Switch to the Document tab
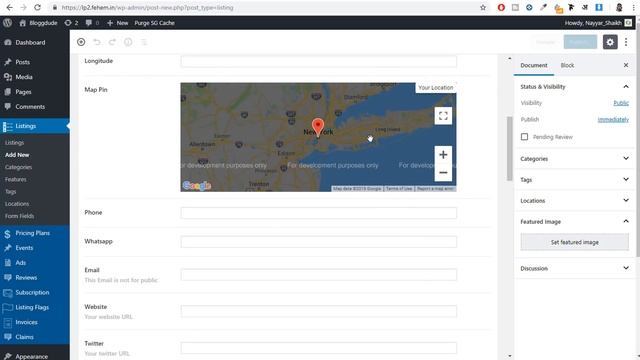Screen dimensions: 640x360 533,65
